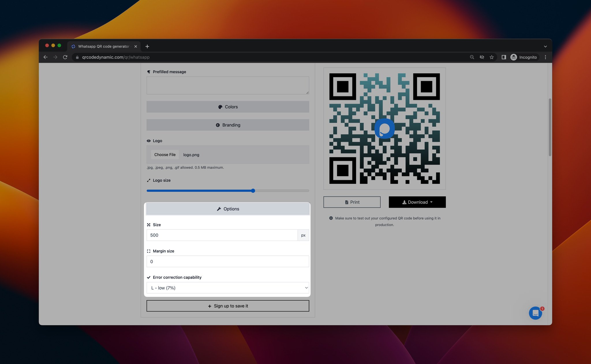The height and width of the screenshot is (364, 591).
Task: Open a new tab with the plus button
Action: point(147,46)
